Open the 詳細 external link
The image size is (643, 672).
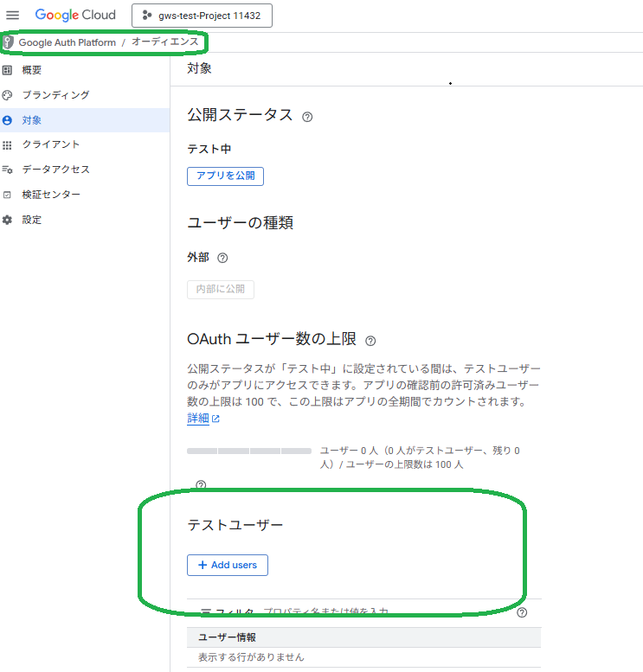point(203,419)
